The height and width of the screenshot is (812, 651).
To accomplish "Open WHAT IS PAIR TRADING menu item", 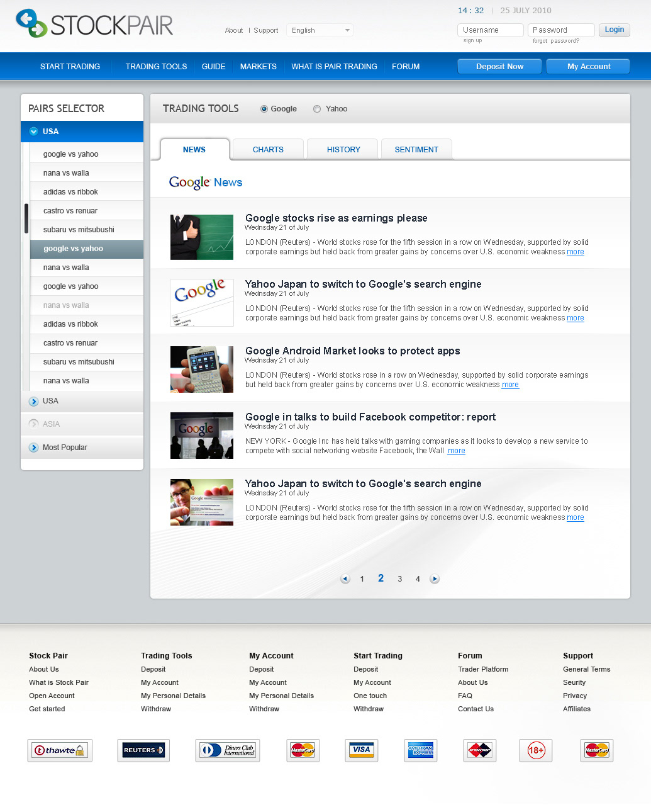I will (334, 67).
